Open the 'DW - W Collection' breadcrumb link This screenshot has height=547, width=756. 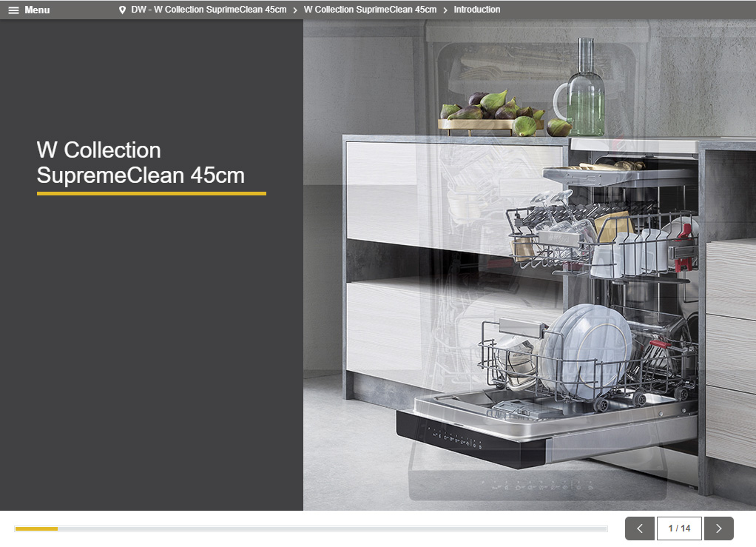[x=209, y=10]
